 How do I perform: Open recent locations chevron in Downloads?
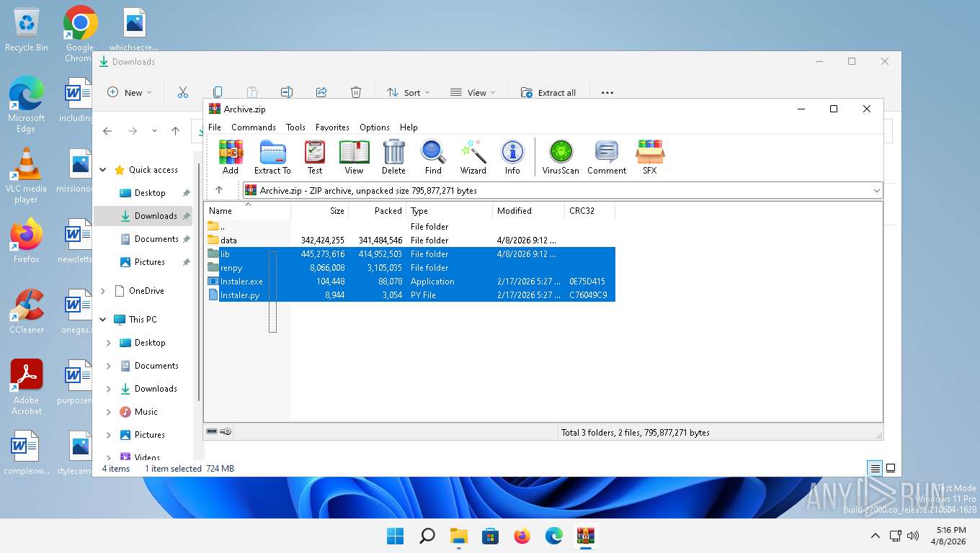(x=154, y=131)
